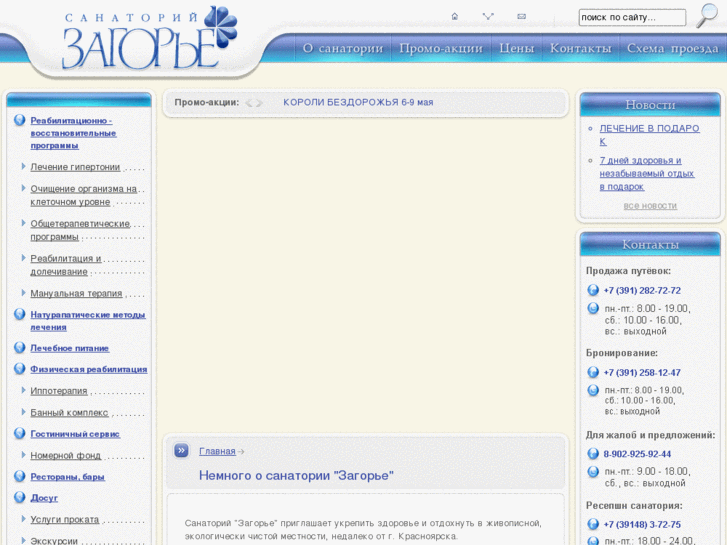Click the double-arrow breadcrumb icon

pyautogui.click(x=181, y=450)
